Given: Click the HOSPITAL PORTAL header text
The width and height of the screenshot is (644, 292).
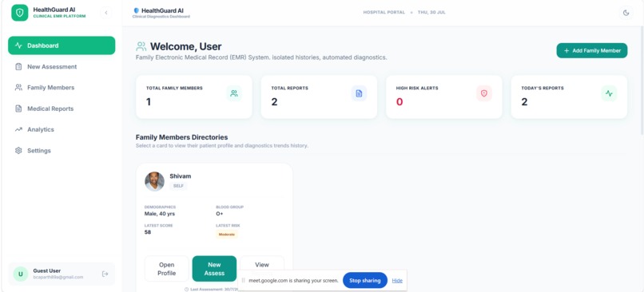Looking at the screenshot, I should point(384,12).
